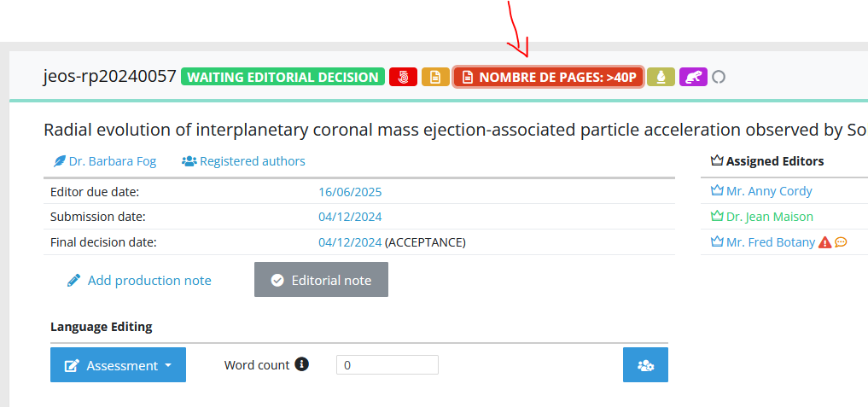Click the Waiting Editorial Decision status badge
The image size is (868, 407).
[x=283, y=77]
